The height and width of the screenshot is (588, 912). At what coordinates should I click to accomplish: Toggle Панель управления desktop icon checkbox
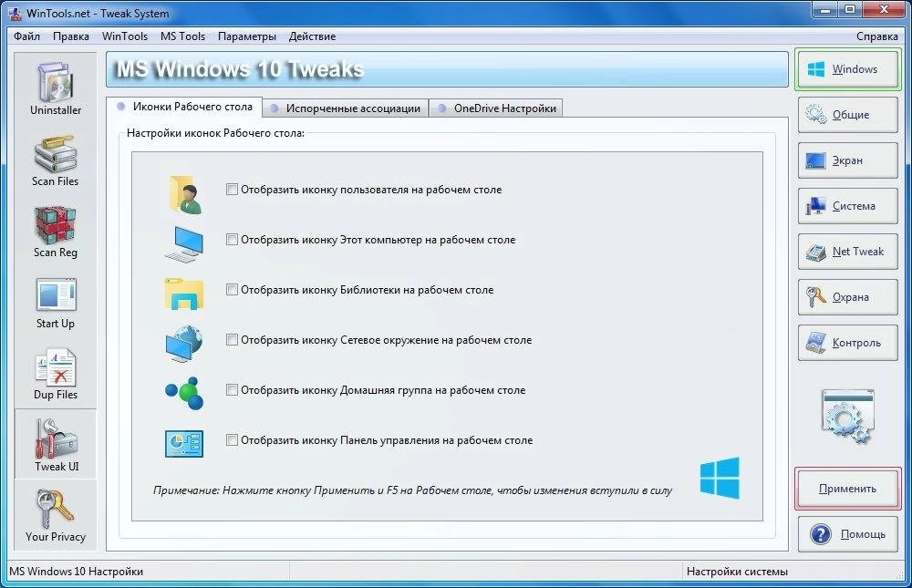tap(232, 439)
